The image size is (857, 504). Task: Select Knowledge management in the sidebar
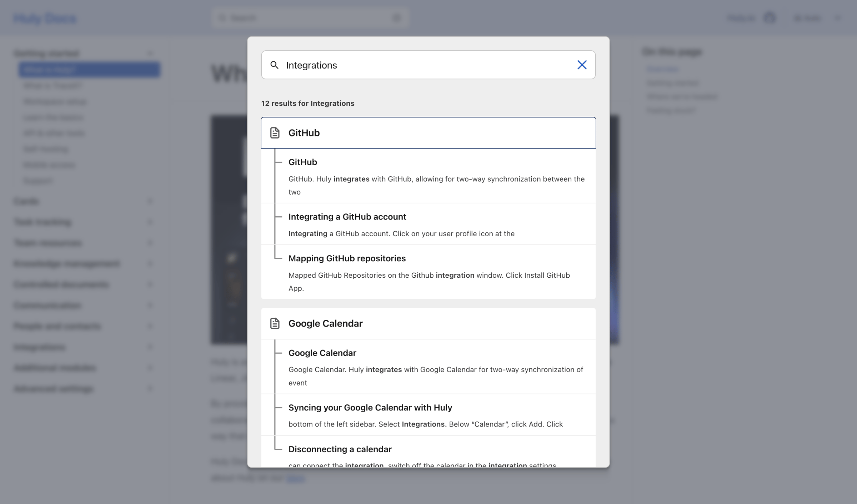pyautogui.click(x=66, y=264)
